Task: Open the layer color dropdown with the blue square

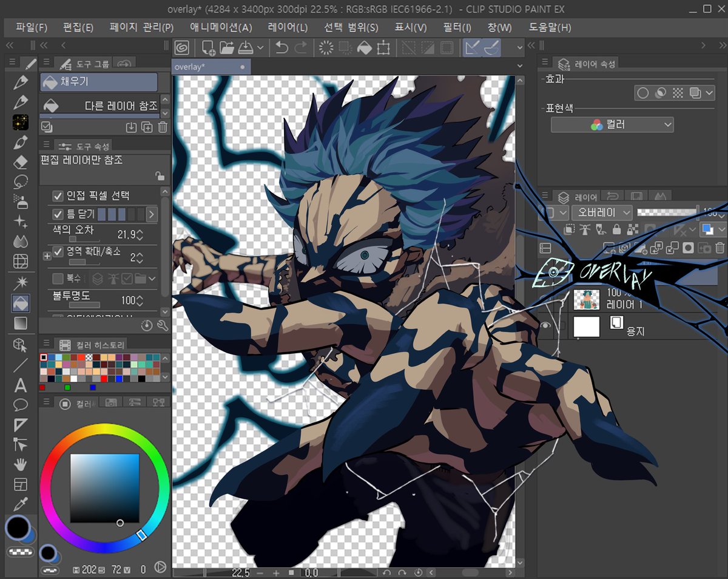Action: pyautogui.click(x=712, y=230)
